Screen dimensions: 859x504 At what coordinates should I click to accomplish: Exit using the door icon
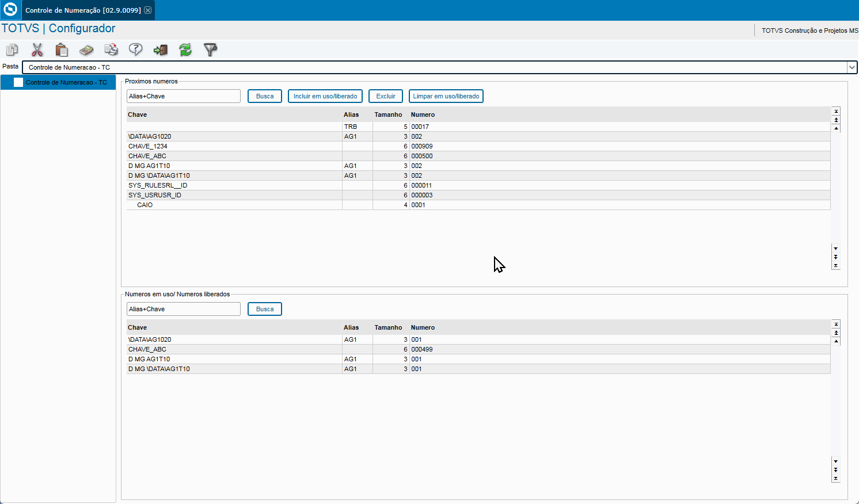[x=161, y=50]
